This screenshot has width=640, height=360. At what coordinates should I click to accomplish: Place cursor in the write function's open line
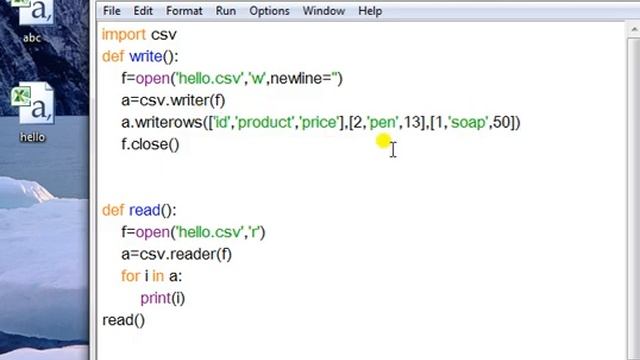click(x=232, y=78)
